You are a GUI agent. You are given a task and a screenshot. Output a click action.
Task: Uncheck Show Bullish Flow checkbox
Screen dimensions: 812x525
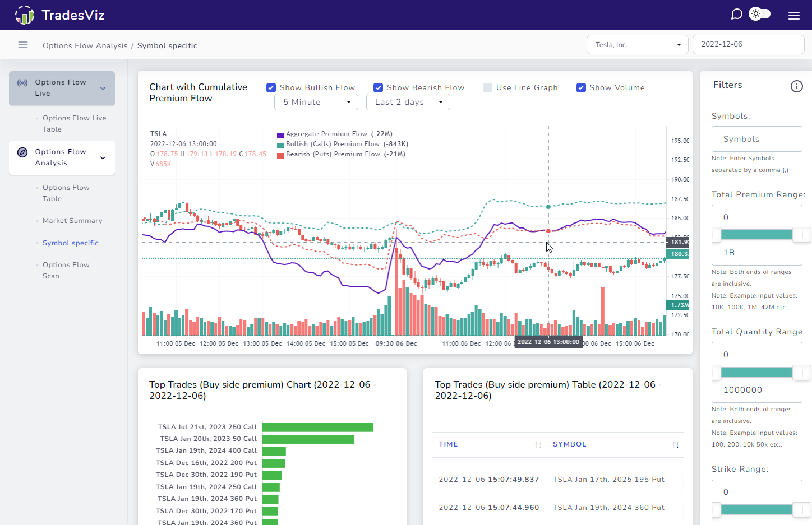271,87
